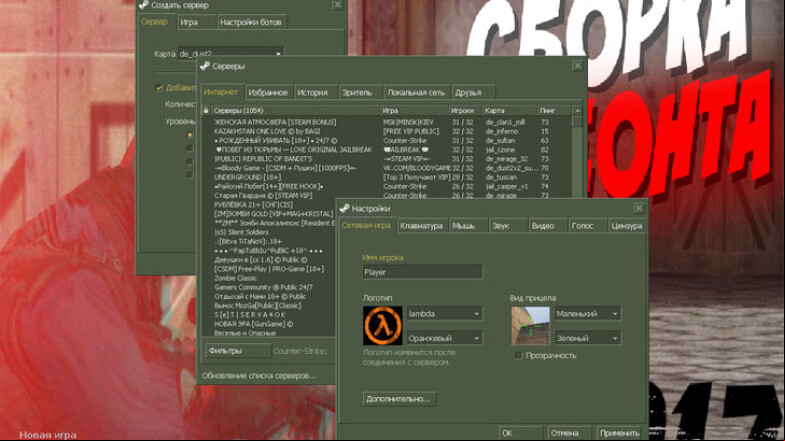Confirm settings with the OK button
Screen dimensions: 785x441
pos(521,432)
